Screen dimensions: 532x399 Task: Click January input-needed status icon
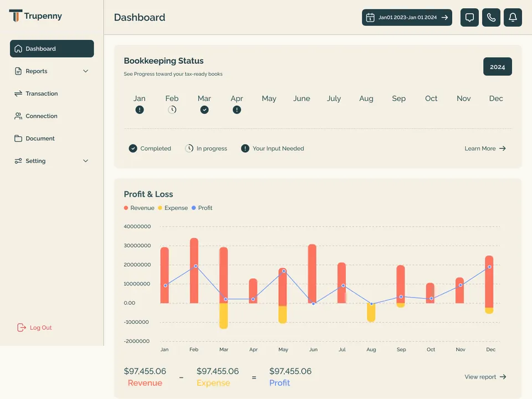pos(140,110)
